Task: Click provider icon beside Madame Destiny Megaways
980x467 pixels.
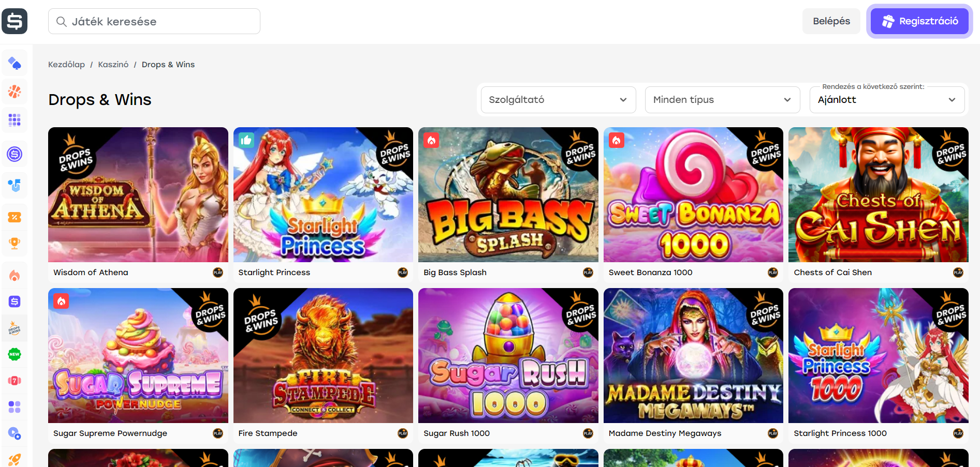Action: point(773,433)
